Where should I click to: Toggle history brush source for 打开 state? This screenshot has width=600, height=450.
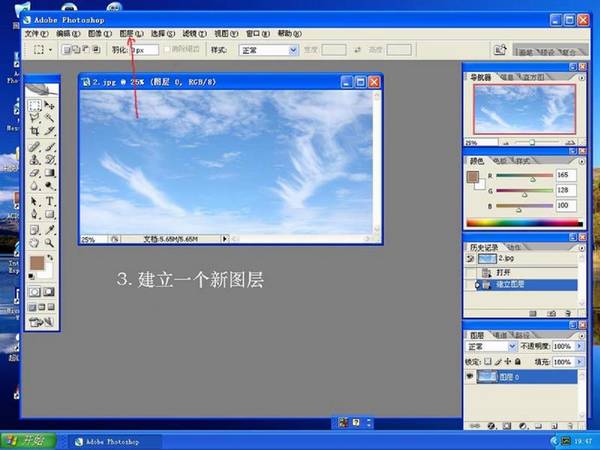(470, 272)
